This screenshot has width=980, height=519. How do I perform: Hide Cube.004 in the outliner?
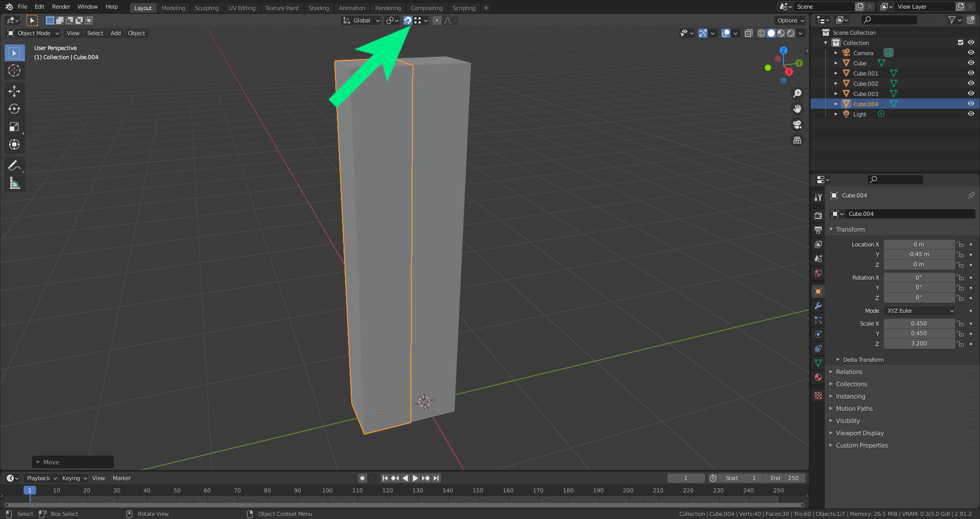(x=971, y=104)
